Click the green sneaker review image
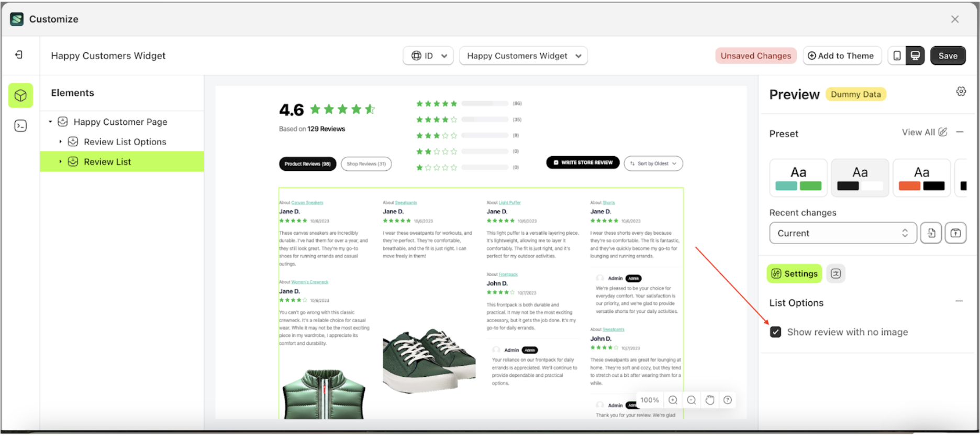Image resolution: width=980 pixels, height=437 pixels. tap(429, 361)
